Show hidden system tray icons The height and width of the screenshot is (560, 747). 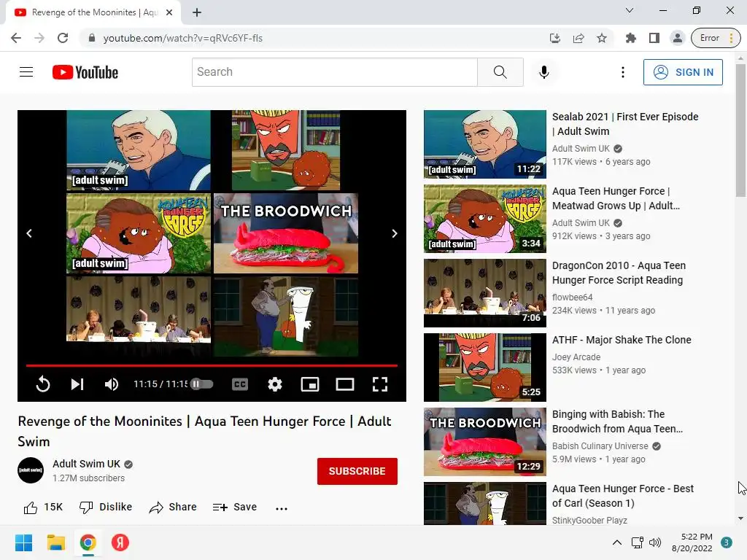coord(617,542)
